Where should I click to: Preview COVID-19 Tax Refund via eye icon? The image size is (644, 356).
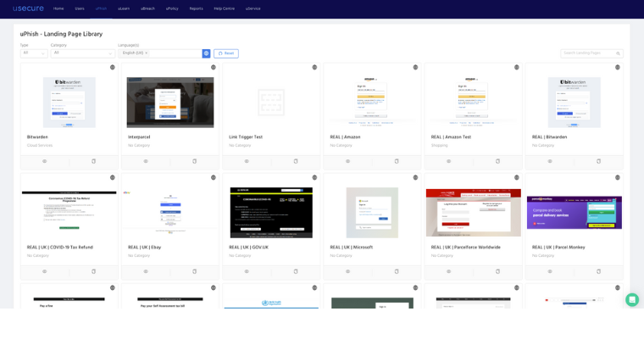(x=45, y=271)
